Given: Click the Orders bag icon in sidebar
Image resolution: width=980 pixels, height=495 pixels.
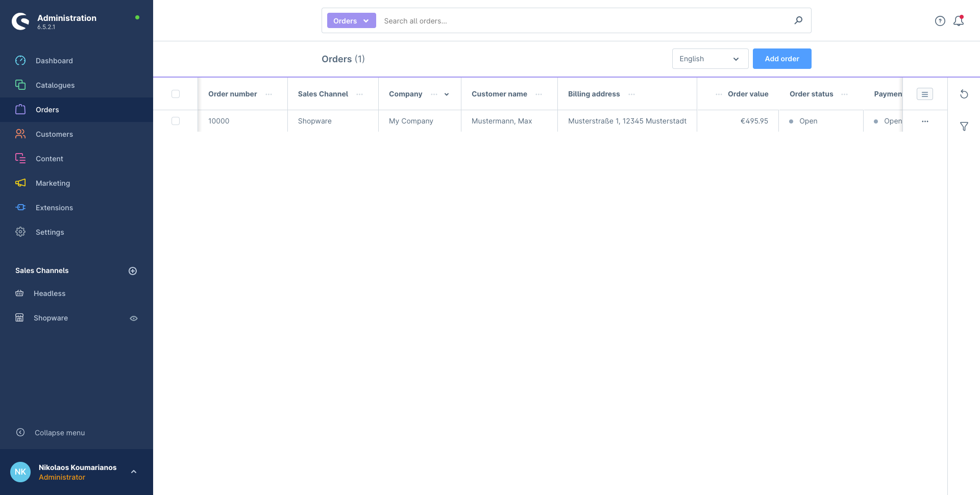Looking at the screenshot, I should point(20,109).
